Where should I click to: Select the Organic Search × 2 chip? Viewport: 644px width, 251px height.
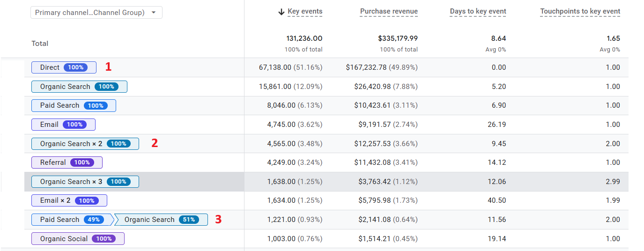[x=85, y=144]
